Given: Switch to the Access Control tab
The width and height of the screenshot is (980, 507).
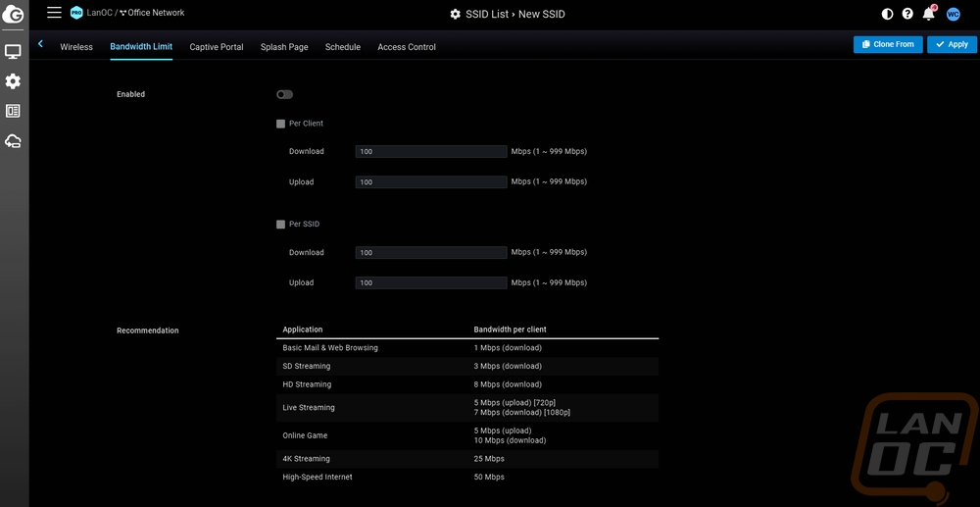Looking at the screenshot, I should click(407, 47).
